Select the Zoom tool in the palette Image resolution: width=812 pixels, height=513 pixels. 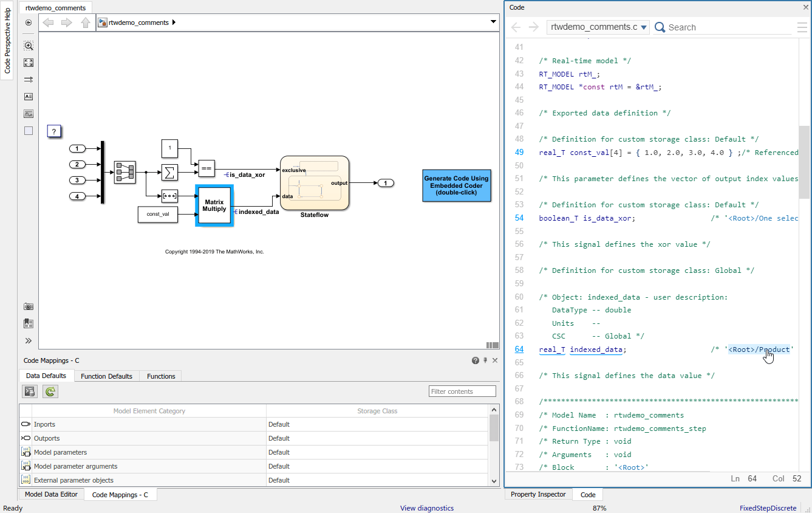coord(28,45)
